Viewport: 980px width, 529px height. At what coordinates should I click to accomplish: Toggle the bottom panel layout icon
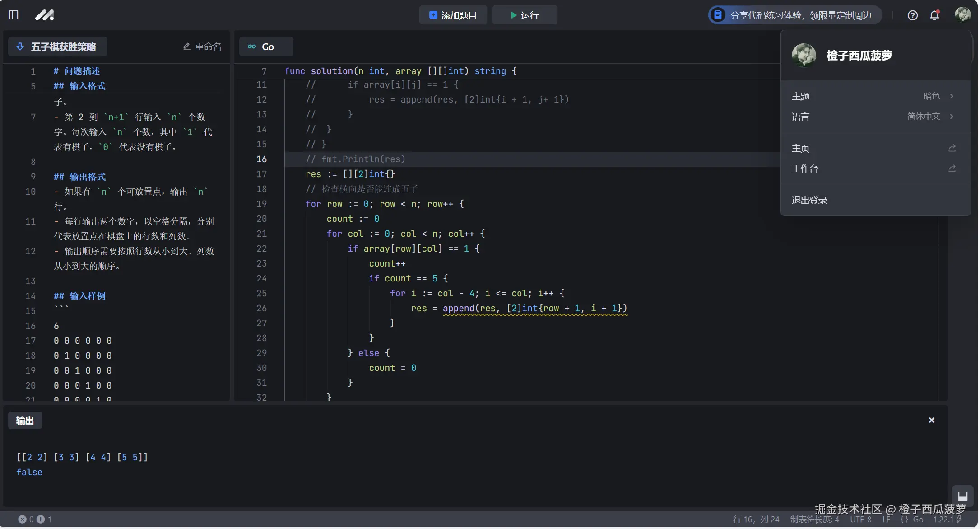963,496
